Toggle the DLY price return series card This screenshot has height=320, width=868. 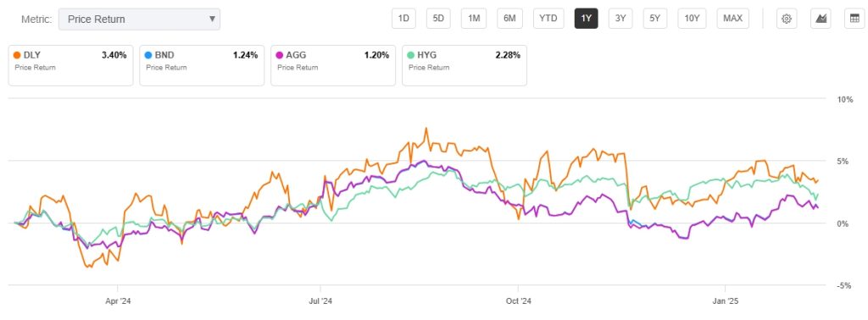(71, 65)
